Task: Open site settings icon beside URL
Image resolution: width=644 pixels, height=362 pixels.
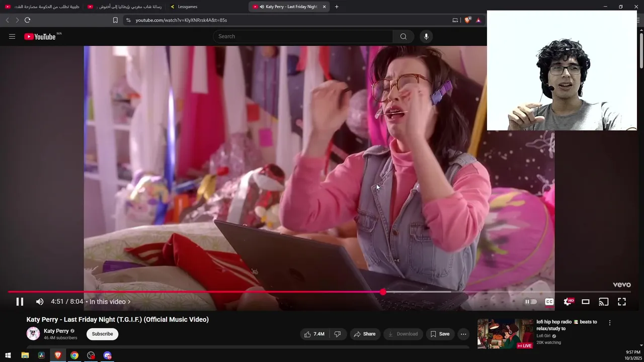Action: 128,20
